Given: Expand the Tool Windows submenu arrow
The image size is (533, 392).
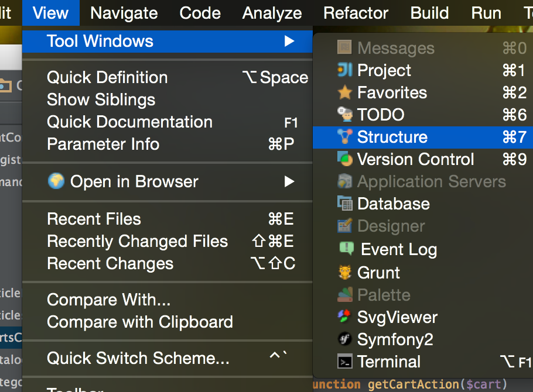Looking at the screenshot, I should [289, 41].
